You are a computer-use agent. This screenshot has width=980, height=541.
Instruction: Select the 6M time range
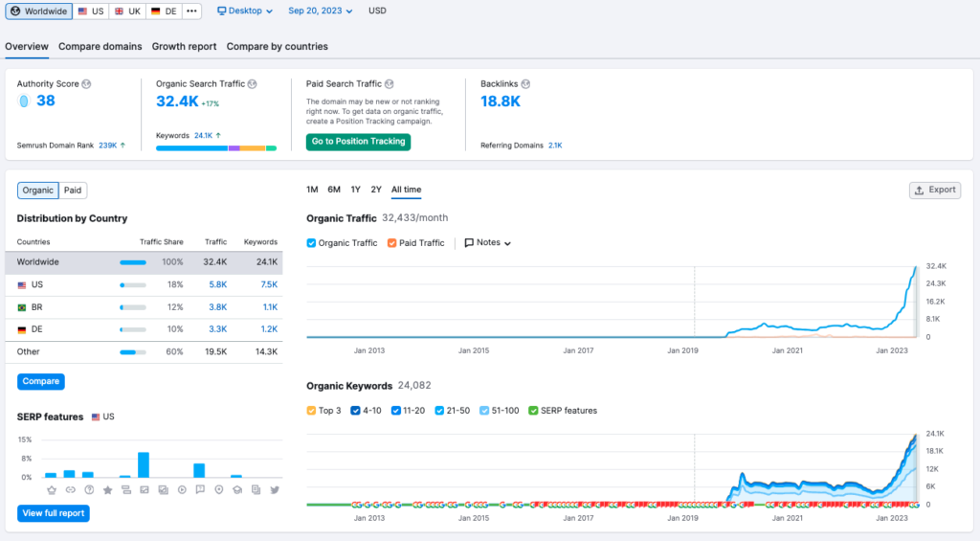tap(334, 190)
